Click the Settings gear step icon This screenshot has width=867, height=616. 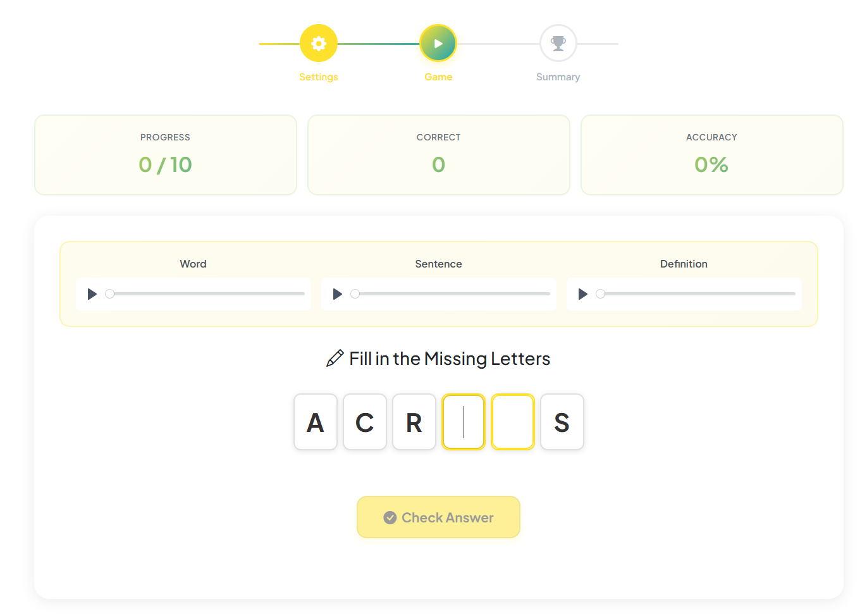coord(318,43)
